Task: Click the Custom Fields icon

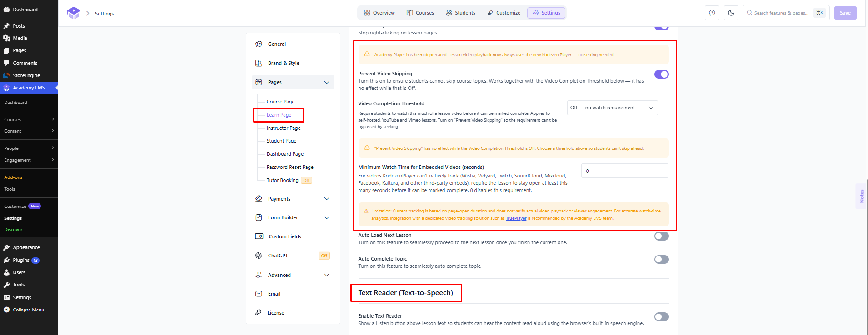Action: (x=259, y=236)
